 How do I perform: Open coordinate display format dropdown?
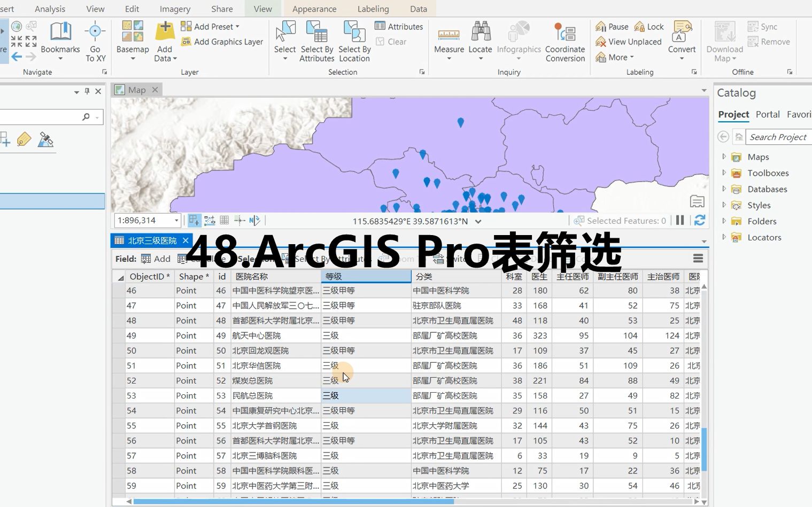tap(478, 221)
